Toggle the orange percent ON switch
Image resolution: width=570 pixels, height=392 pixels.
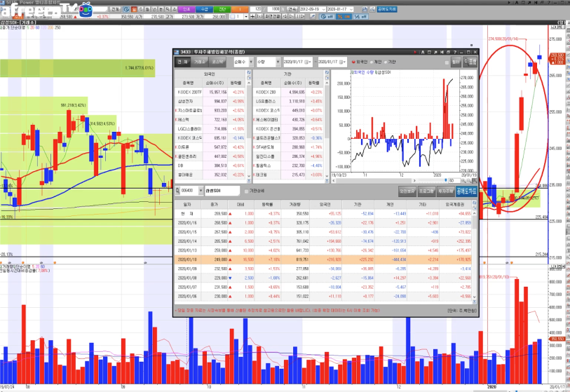click(344, 17)
